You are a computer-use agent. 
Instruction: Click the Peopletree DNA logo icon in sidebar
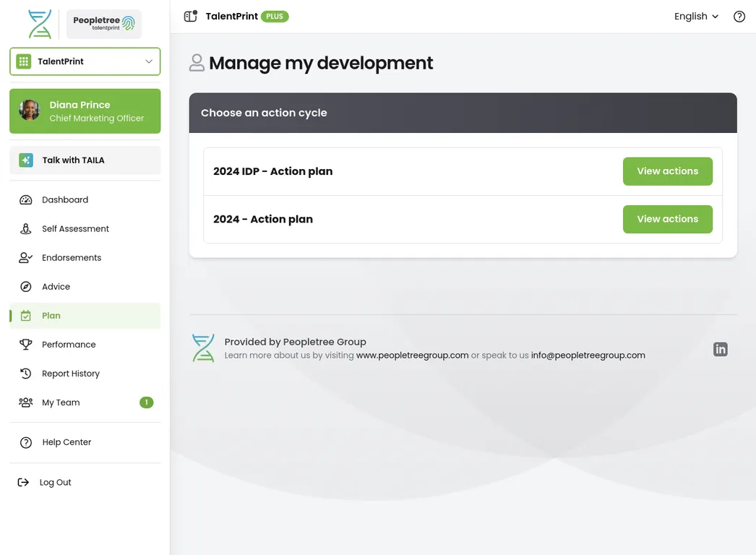click(40, 24)
